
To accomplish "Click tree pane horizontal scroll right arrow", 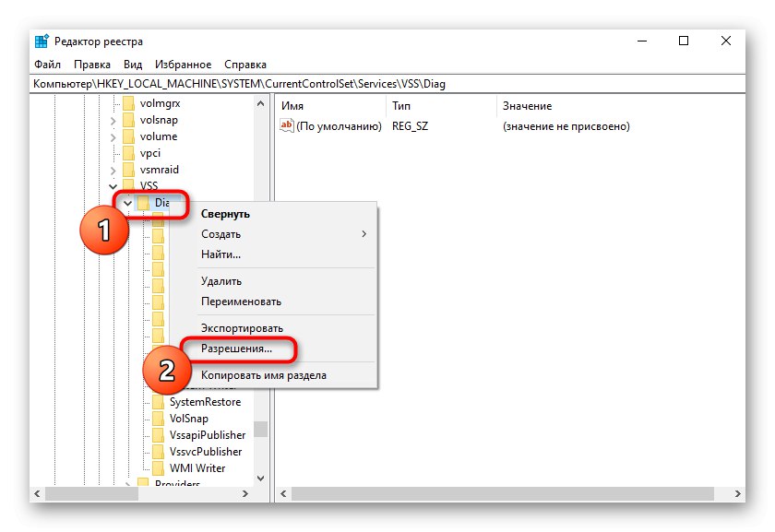I will (245, 493).
